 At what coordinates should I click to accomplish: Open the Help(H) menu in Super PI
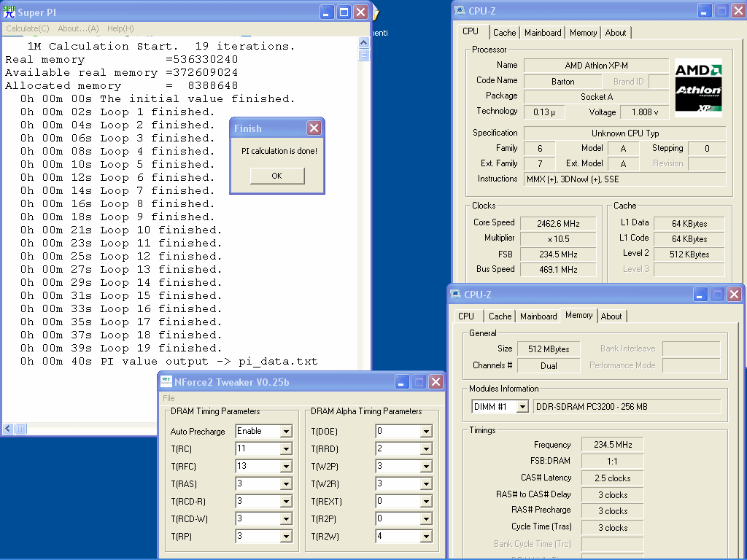[120, 28]
